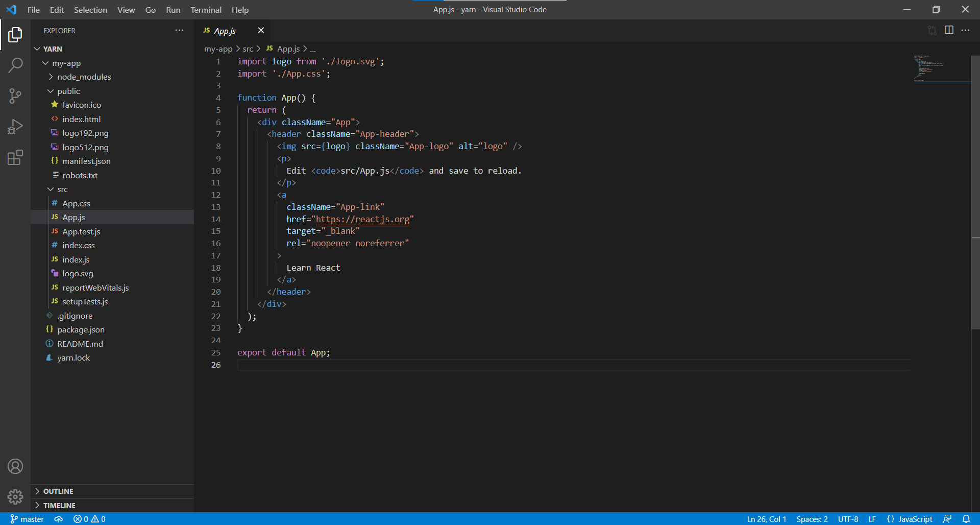Image resolution: width=980 pixels, height=525 pixels.
Task: Click the Split Editor Right icon
Action: [949, 30]
